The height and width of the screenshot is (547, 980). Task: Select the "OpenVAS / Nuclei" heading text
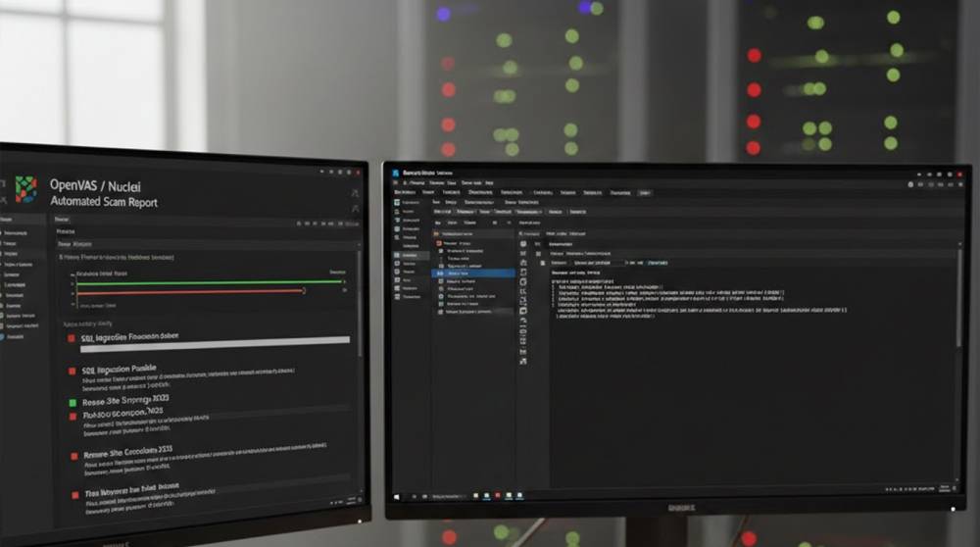(95, 185)
